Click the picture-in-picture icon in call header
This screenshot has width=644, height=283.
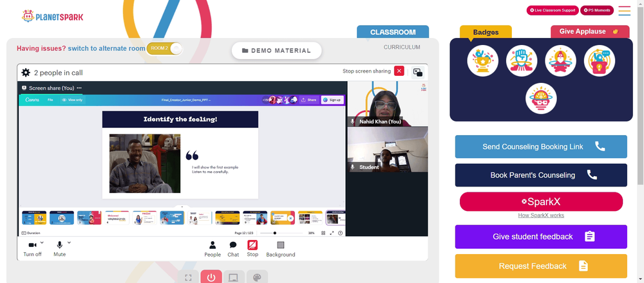pos(418,72)
